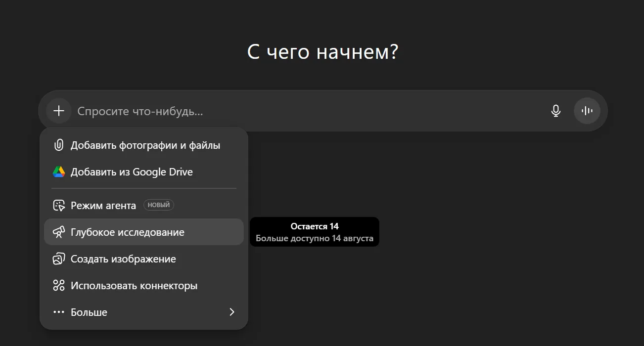
Task: Focus the Спросите что-нибудь input field
Action: pyautogui.click(x=307, y=111)
